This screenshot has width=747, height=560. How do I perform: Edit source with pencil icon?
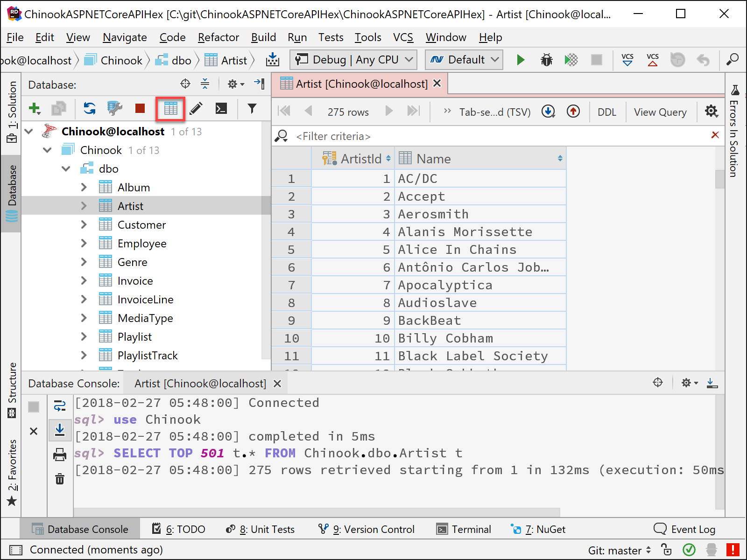[x=196, y=109]
